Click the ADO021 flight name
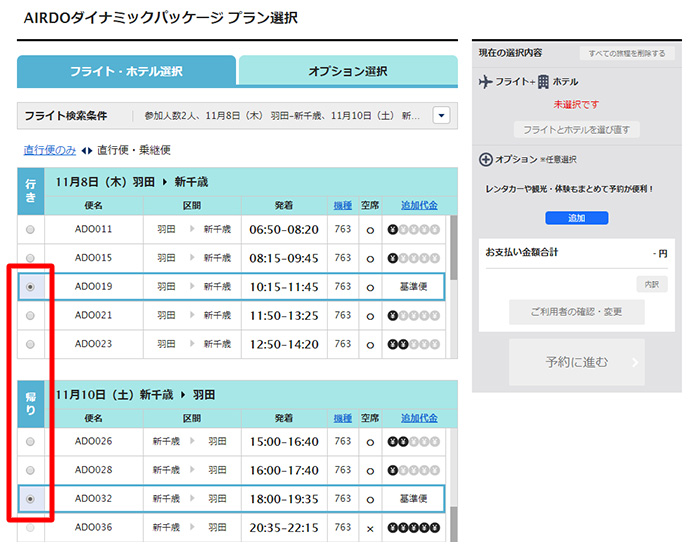 pyautogui.click(x=93, y=315)
